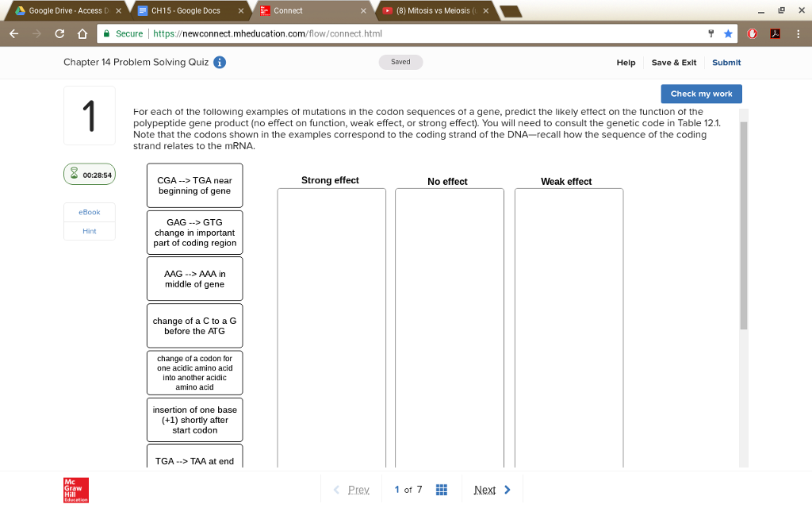The width and height of the screenshot is (812, 508).
Task: Click the Weak effect drop box
Action: 569,328
